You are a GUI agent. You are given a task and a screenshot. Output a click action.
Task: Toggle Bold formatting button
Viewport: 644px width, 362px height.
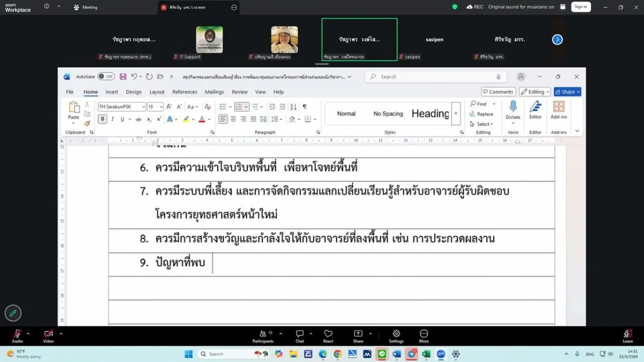[x=102, y=119]
